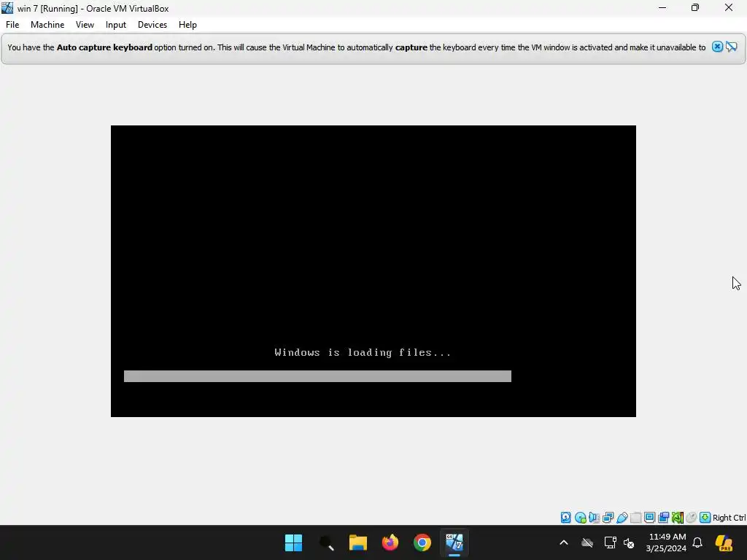This screenshot has width=747, height=560.
Task: Open the Machine menu
Action: pyautogui.click(x=47, y=25)
